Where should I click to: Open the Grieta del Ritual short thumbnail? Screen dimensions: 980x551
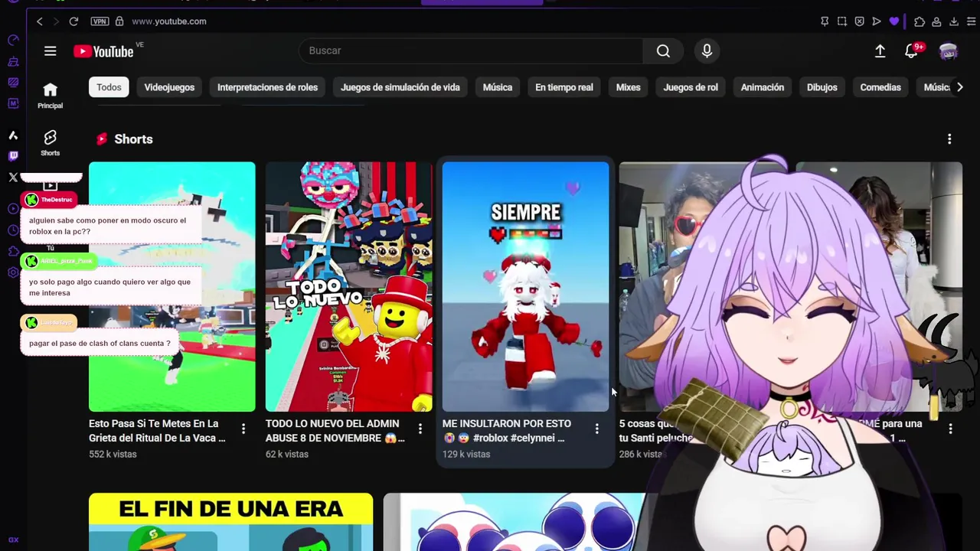172,286
